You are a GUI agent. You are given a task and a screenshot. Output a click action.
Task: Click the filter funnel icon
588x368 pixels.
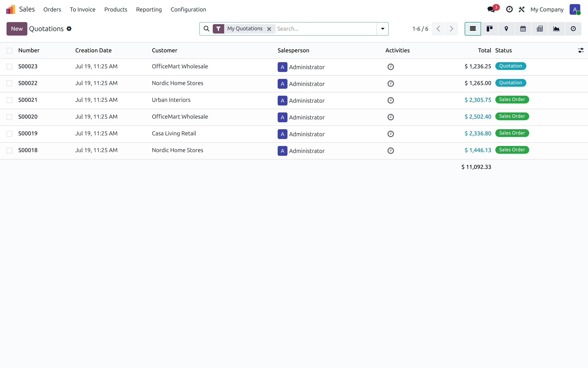218,29
